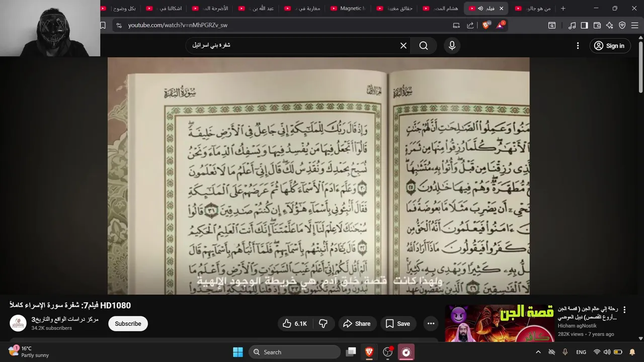
Task: Open the Windows Start menu
Action: [x=238, y=352]
